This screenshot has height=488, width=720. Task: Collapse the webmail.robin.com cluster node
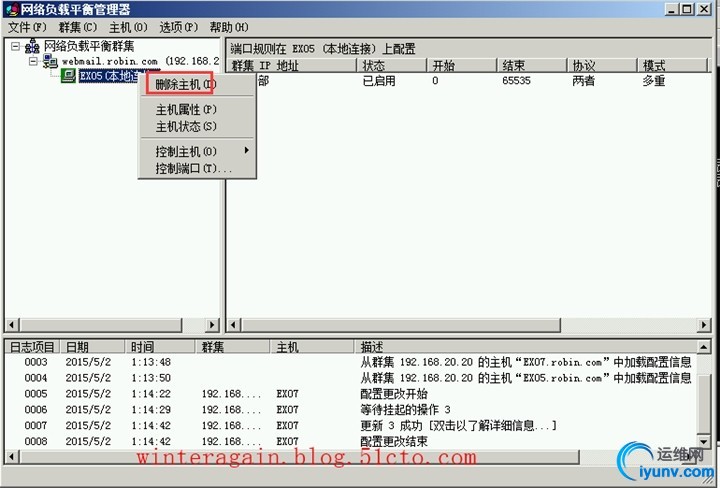tap(33, 61)
